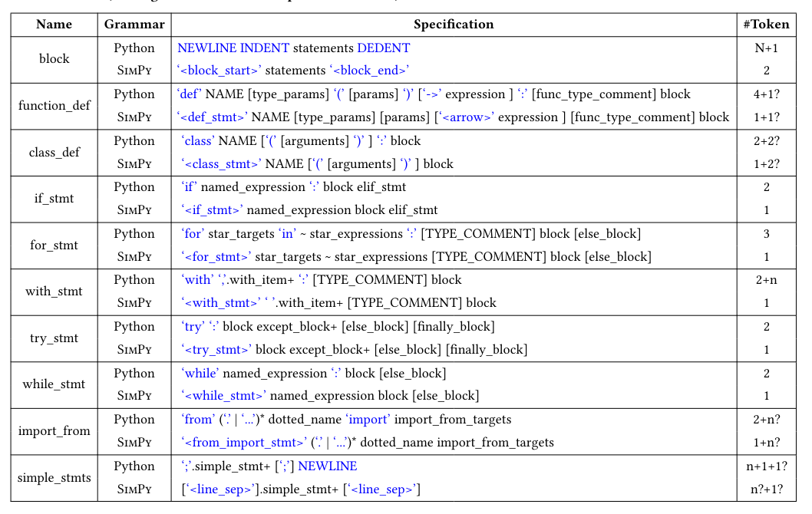812x514 pixels.
Task: Click the "while_stmt" name cell
Action: [54, 384]
